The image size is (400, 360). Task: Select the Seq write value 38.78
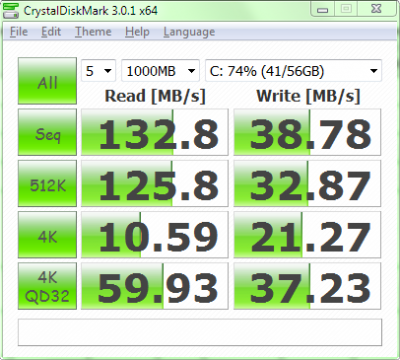coord(307,132)
